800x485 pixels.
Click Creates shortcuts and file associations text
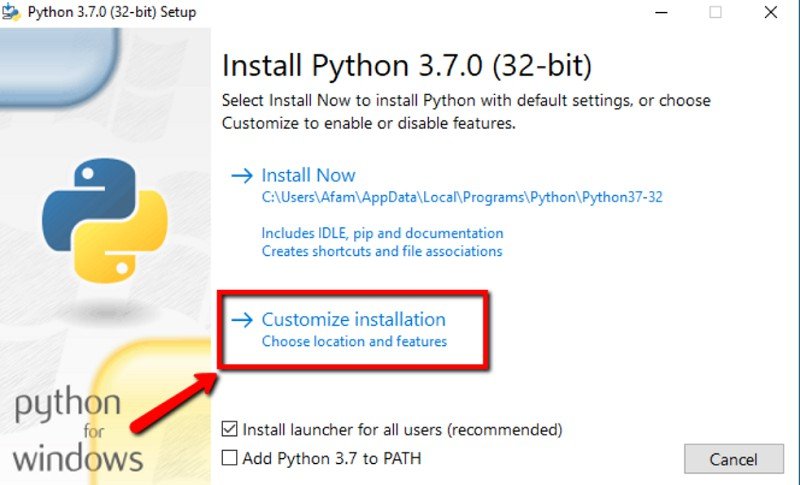(382, 251)
